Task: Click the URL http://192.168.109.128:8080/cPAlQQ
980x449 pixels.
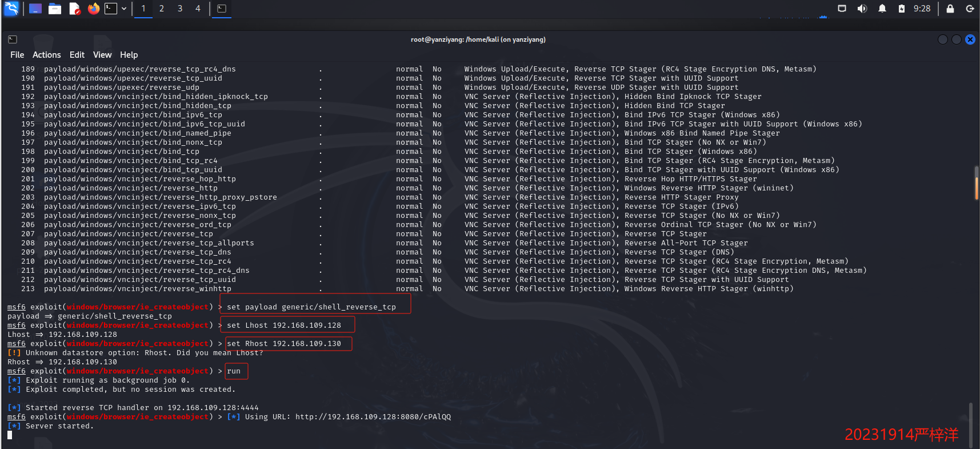Action: tap(373, 417)
